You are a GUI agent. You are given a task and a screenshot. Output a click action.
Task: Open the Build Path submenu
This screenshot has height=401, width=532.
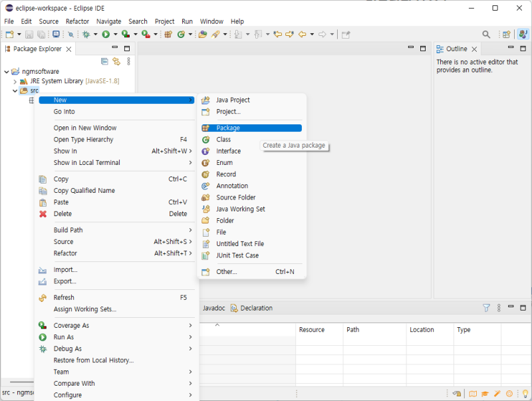[116, 230]
